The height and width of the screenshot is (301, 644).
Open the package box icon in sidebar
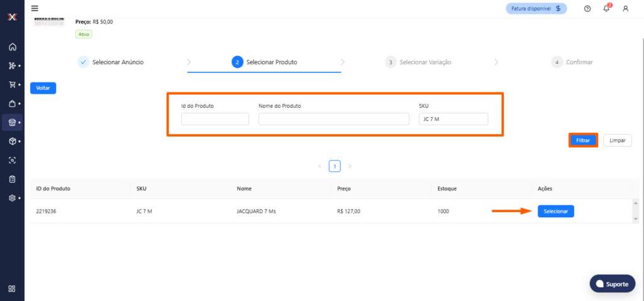(12, 141)
